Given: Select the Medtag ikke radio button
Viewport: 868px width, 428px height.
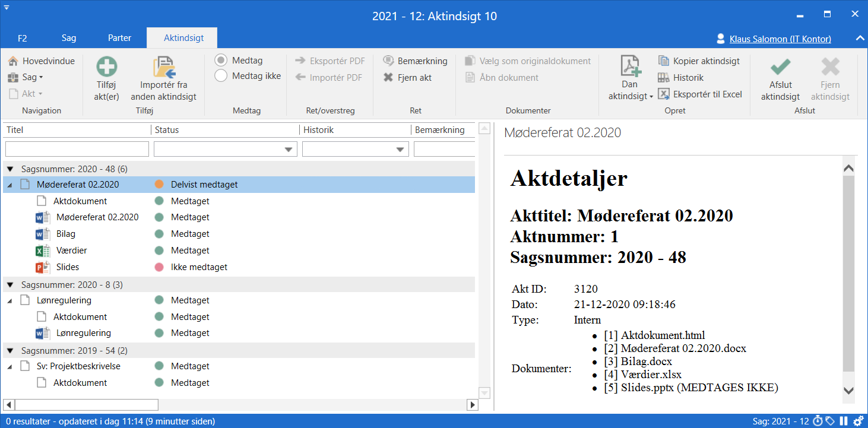Looking at the screenshot, I should tap(220, 75).
